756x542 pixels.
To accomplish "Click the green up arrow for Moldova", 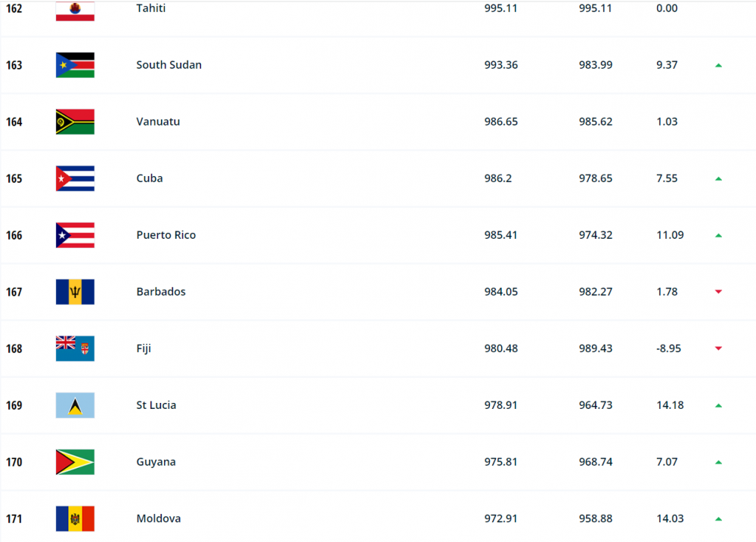I will (x=718, y=519).
